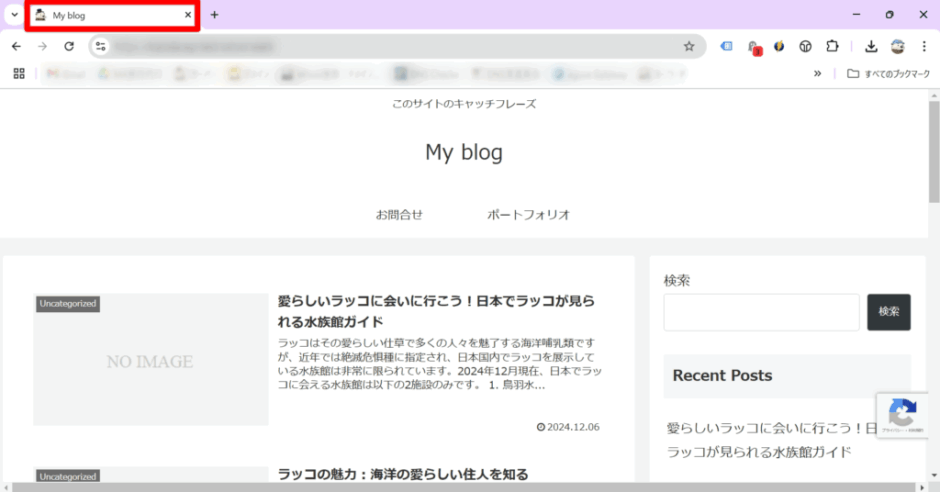940x492 pixels.
Task: Open the apps grid in bookmarks bar
Action: (19, 73)
